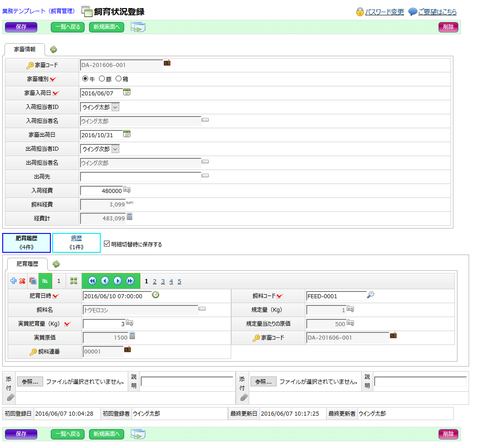Screen dimensions: 479x448
Task: Select the 豚 radio button
Action: [102, 79]
